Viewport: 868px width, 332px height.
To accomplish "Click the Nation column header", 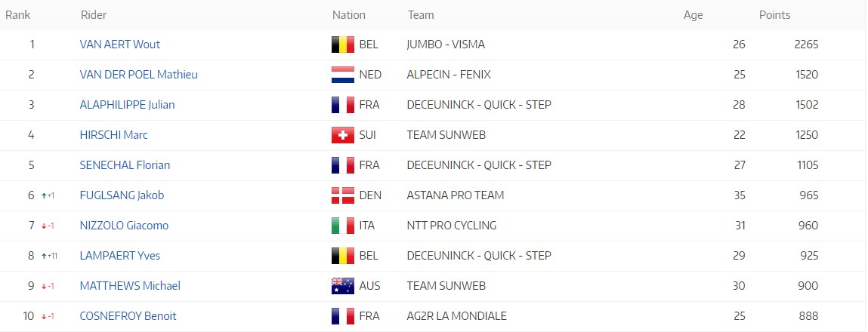I will pyautogui.click(x=349, y=15).
